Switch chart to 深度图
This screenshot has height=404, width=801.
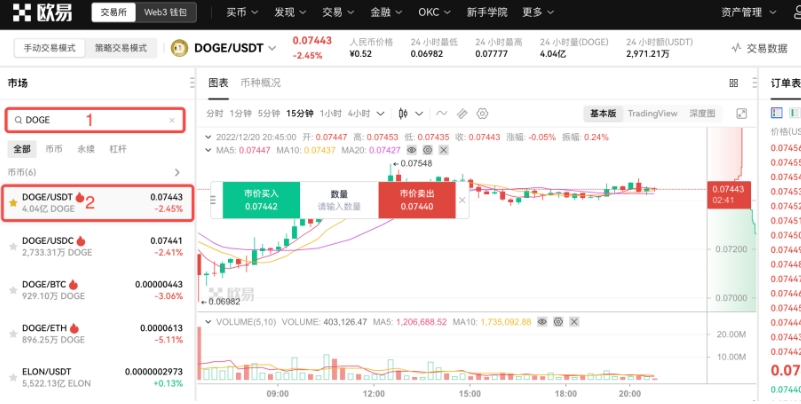(702, 113)
